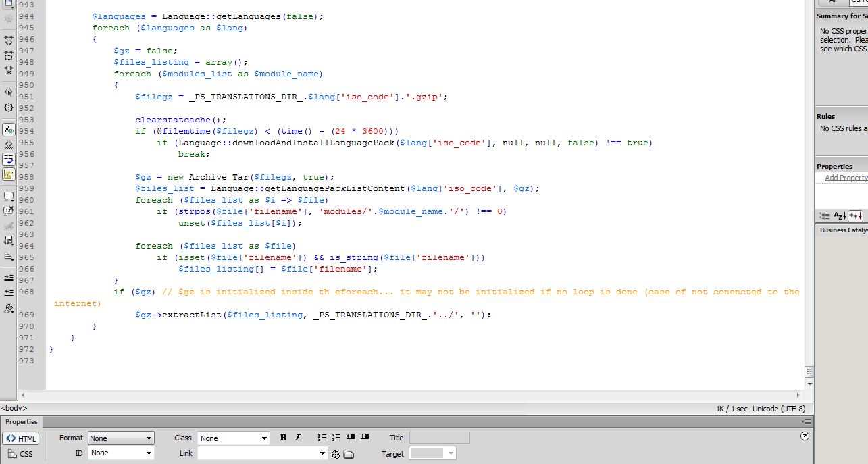Click the Point to File target icon
This screenshot has height=464, width=868.
[x=336, y=454]
